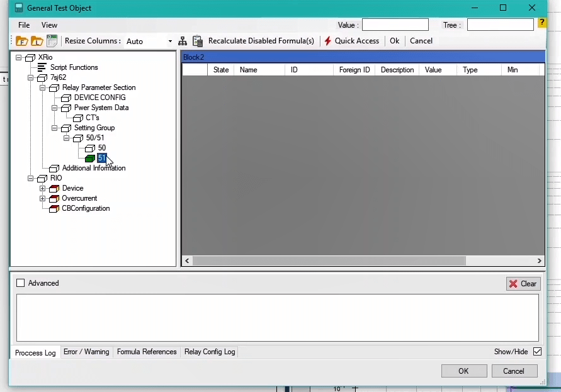Click the Recalculate Disabled Formulas calculator icon
This screenshot has width=561, height=392.
coord(198,41)
